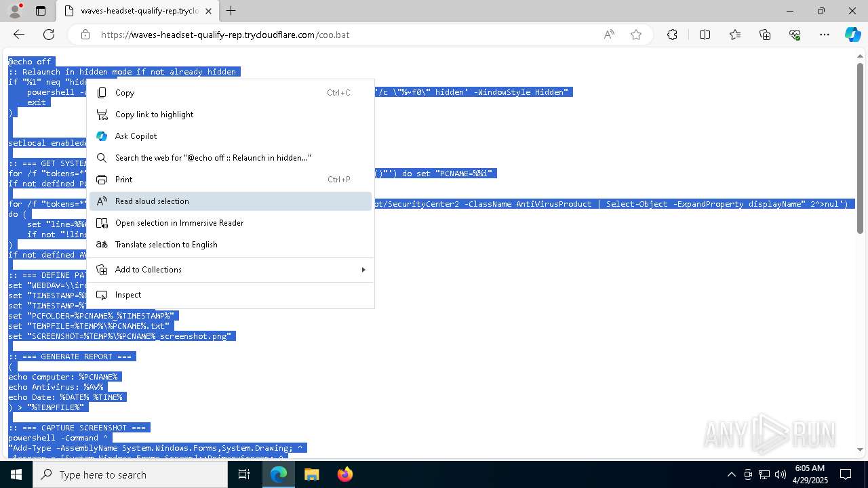Choose Read aloud selection
The height and width of the screenshot is (488, 868).
pyautogui.click(x=231, y=201)
